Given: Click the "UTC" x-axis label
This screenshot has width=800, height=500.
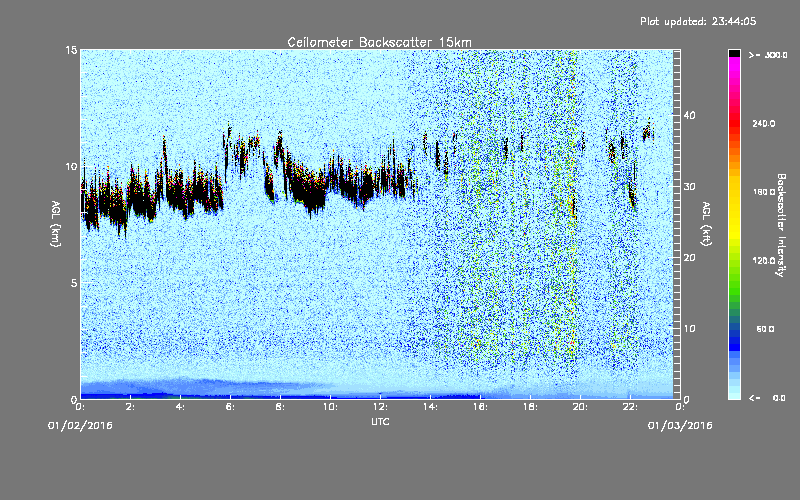Looking at the screenshot, I should click(x=380, y=421).
